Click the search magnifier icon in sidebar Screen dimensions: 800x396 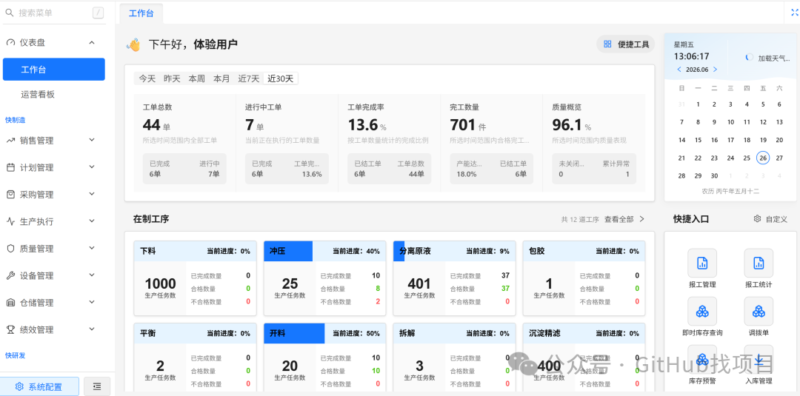pos(9,13)
